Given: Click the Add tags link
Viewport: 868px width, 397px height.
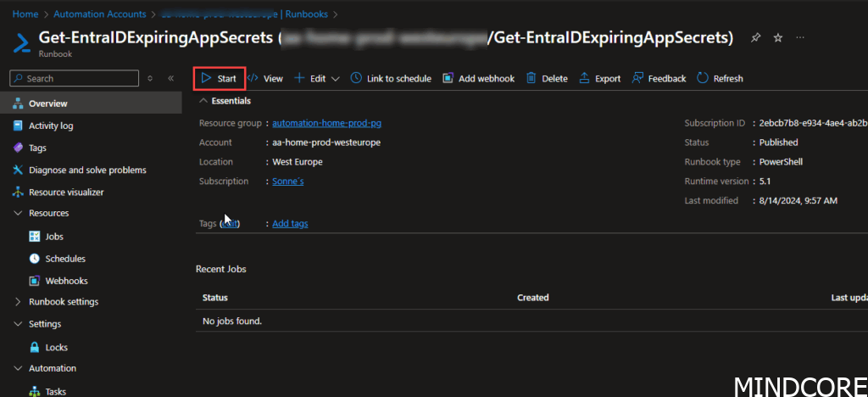Looking at the screenshot, I should click(x=290, y=224).
